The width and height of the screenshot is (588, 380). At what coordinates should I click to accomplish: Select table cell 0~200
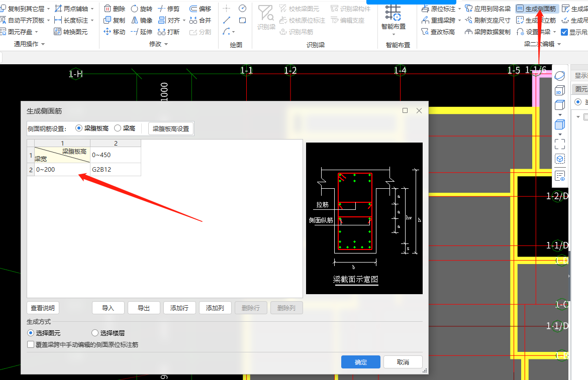pos(62,169)
